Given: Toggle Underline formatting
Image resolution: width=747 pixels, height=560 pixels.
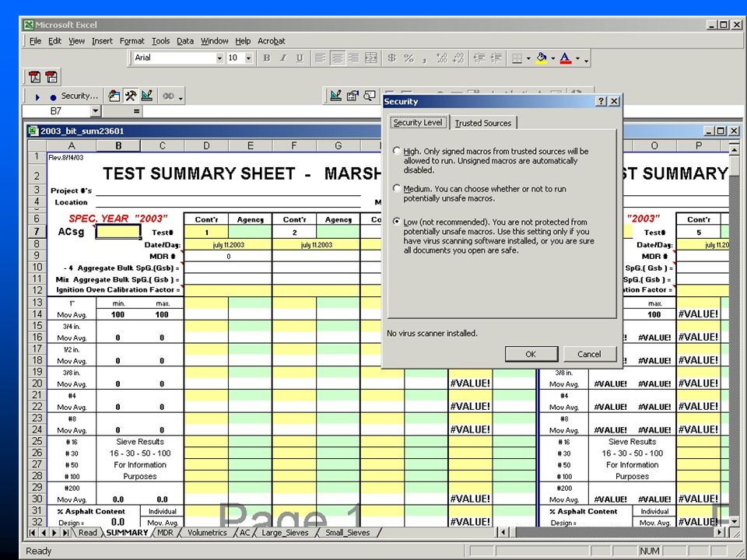Looking at the screenshot, I should tap(300, 58).
